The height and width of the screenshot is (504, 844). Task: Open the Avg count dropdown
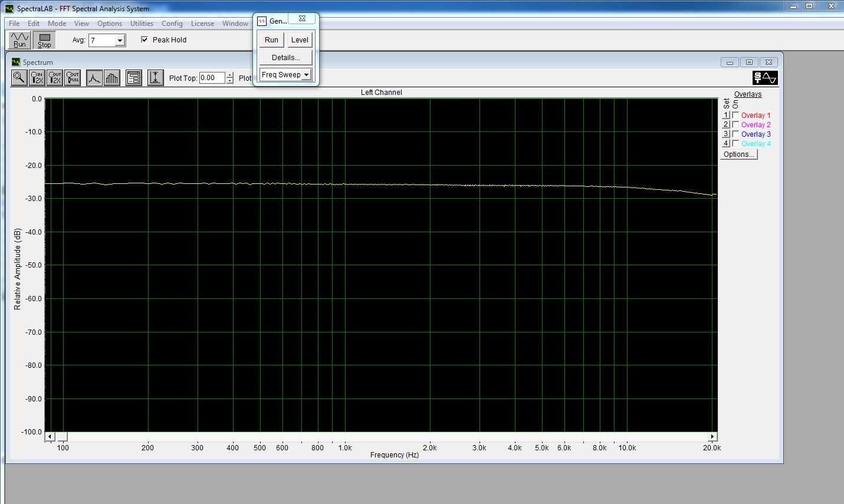point(120,40)
